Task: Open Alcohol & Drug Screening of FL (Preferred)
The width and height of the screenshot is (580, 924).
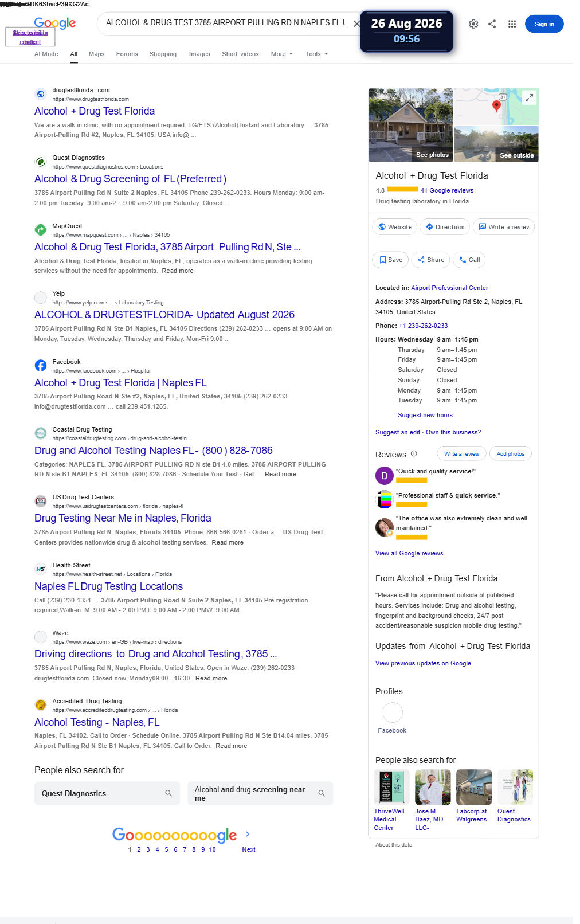Action: click(x=130, y=179)
